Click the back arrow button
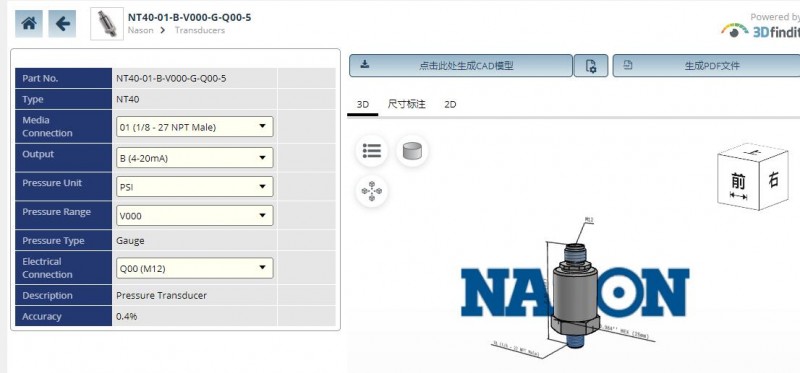The width and height of the screenshot is (800, 373). point(62,23)
